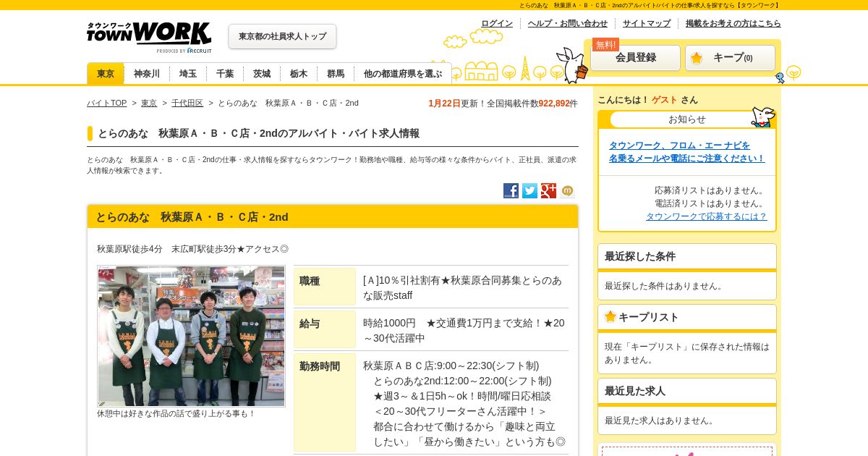868x456 pixels.
Task: Go to 東京 breadcrumb link
Action: click(149, 103)
